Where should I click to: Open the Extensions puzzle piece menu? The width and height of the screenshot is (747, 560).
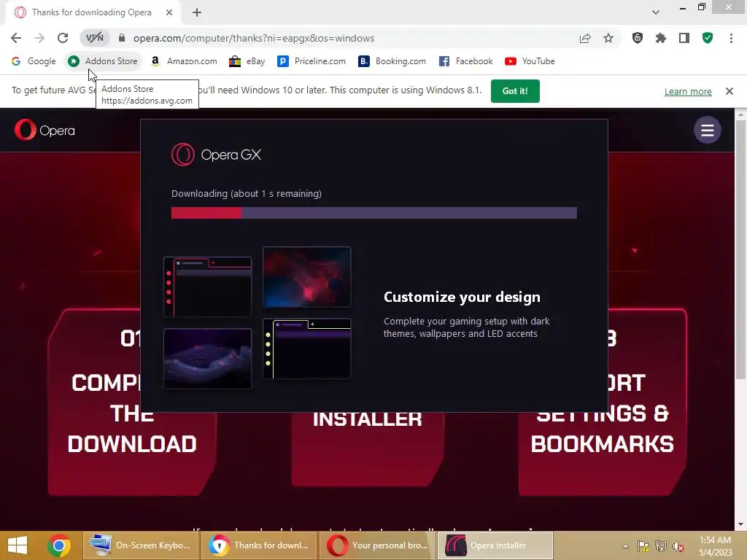[661, 38]
